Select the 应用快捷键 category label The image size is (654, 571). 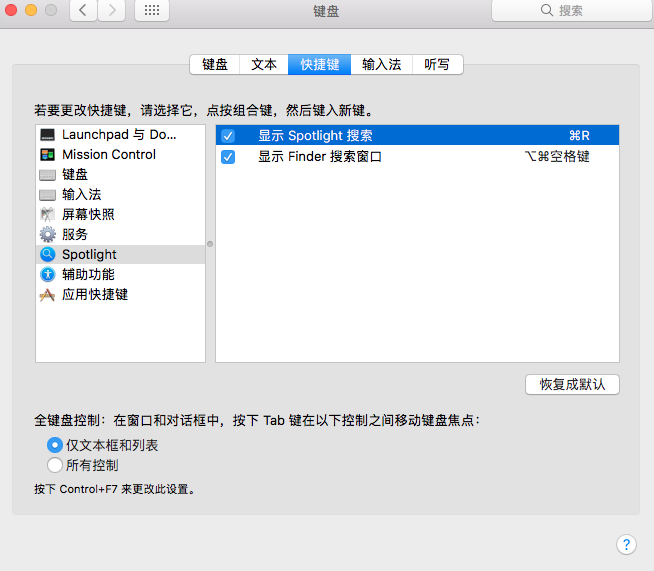pos(95,294)
